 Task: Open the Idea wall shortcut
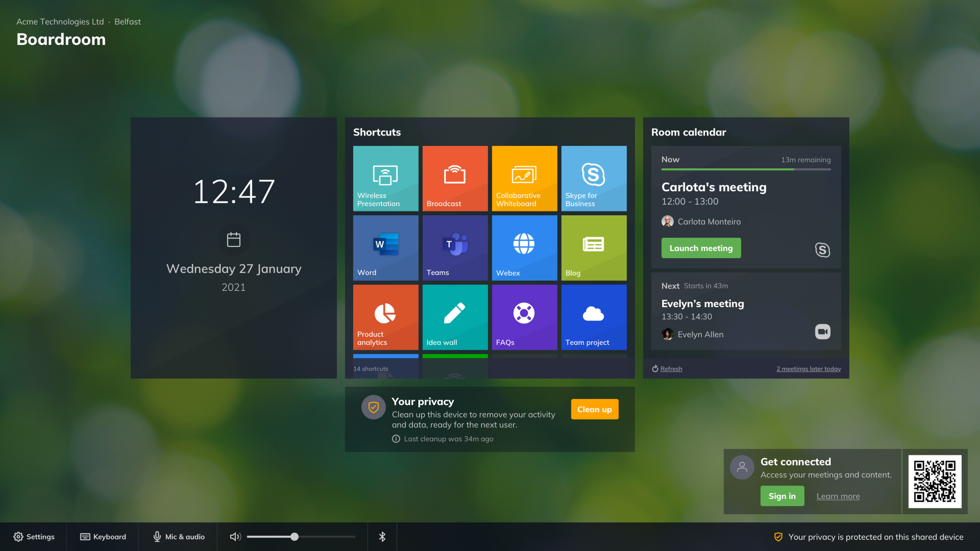point(455,317)
